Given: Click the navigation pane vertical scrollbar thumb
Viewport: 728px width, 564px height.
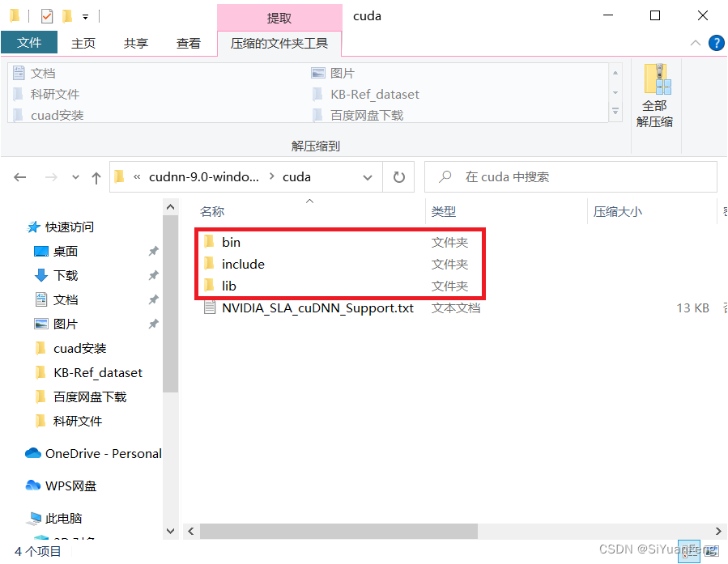Looking at the screenshot, I should click(170, 303).
